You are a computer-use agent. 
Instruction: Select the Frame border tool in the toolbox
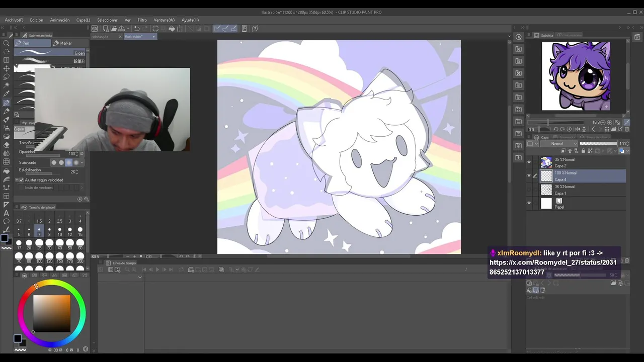tap(7, 196)
